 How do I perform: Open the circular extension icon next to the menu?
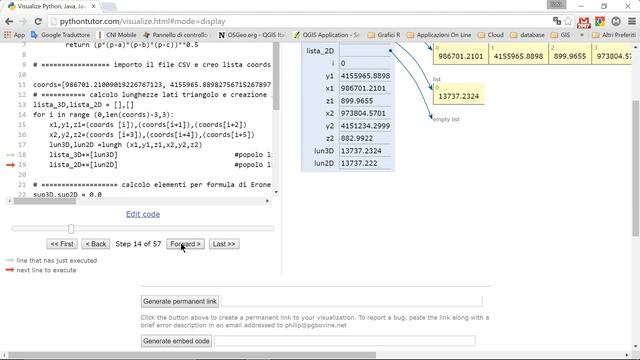(616, 21)
